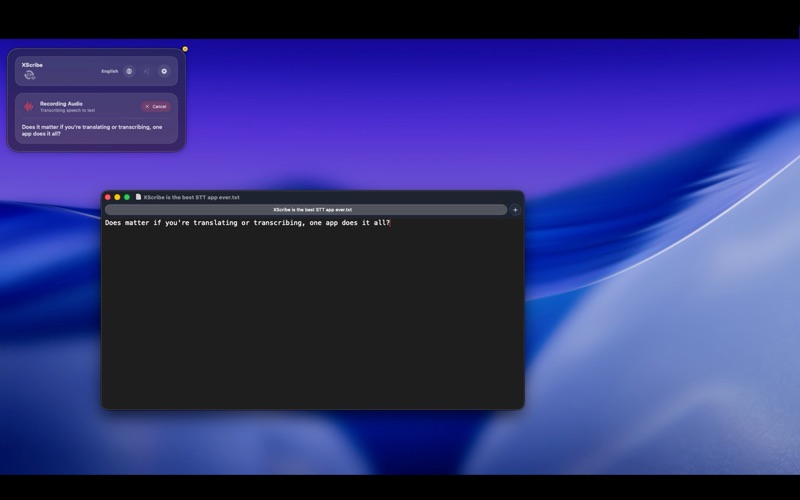Add a new tab with the plus button
This screenshot has width=800, height=500.
515,210
